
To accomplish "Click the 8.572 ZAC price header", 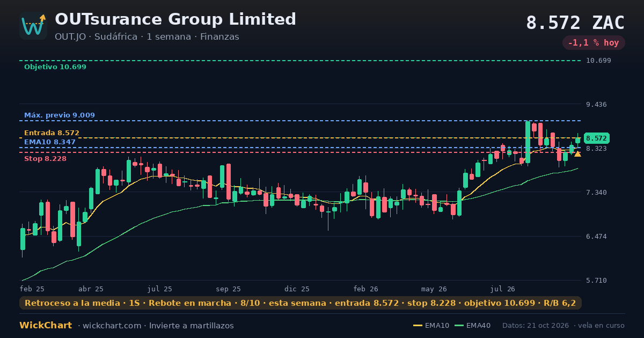I will 575,23.
